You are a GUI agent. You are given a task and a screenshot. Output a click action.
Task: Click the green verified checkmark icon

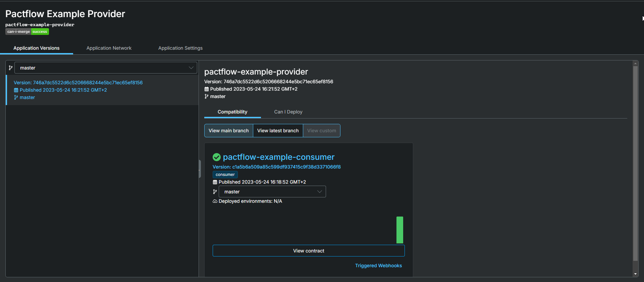(217, 157)
